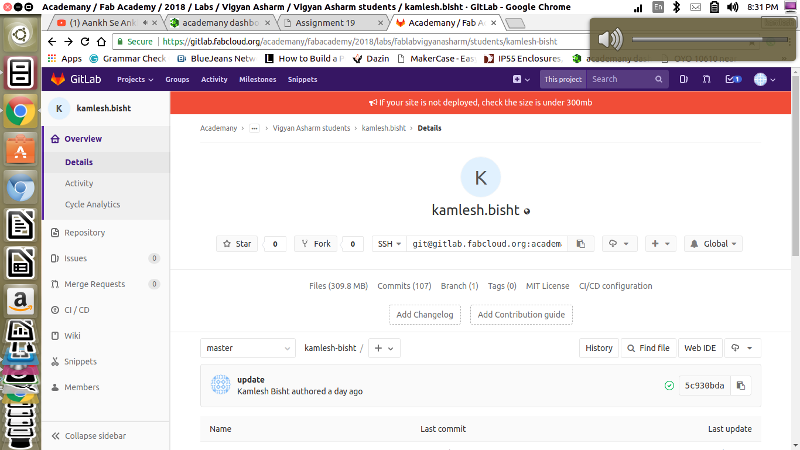Click the volume slider in popup
This screenshot has height=450, width=800.
pyautogui.click(x=710, y=39)
